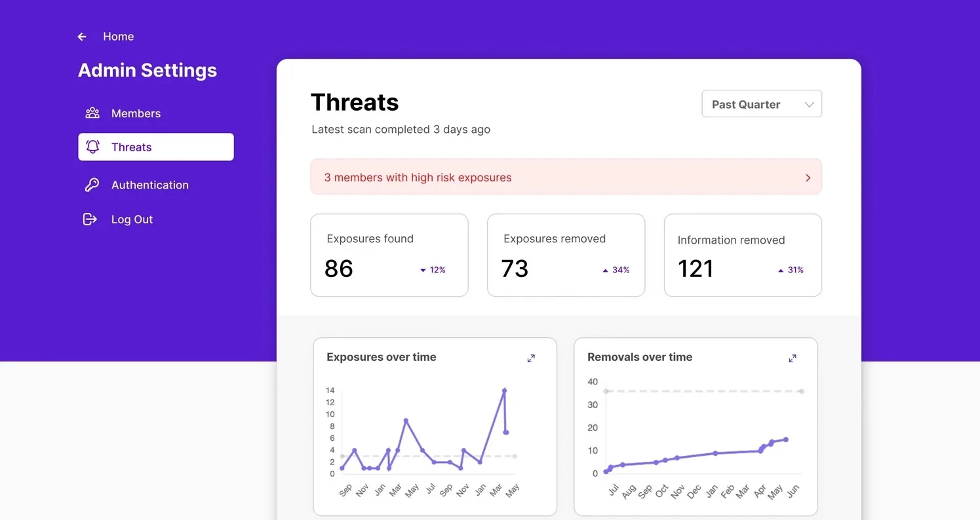
Task: Click the Information removed stat card
Action: click(x=742, y=255)
